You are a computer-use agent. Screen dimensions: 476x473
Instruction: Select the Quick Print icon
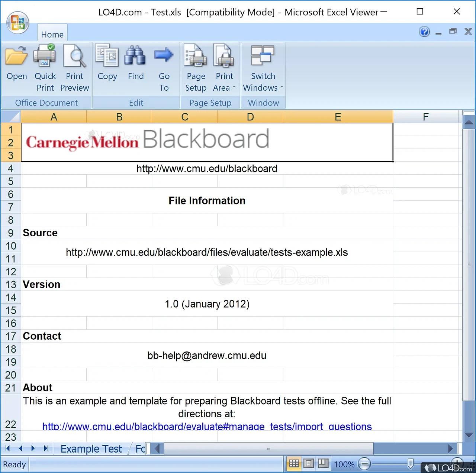(x=45, y=56)
